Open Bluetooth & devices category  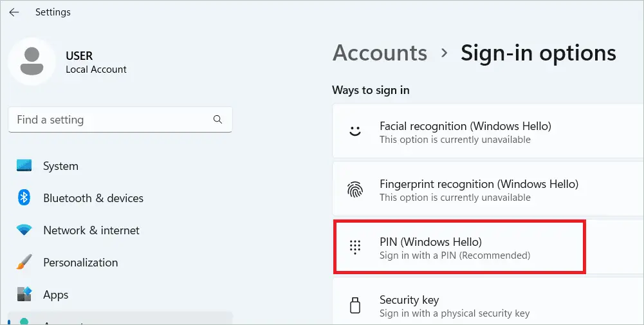[120, 198]
